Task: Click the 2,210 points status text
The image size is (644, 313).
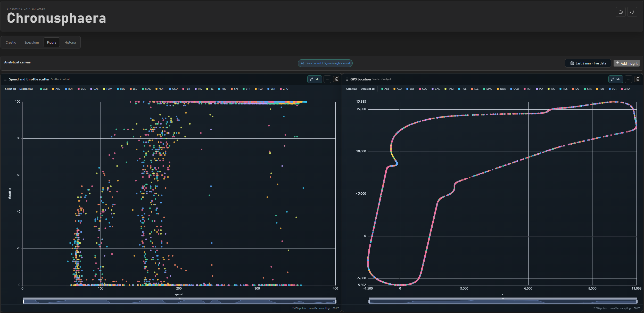Action: [x=600, y=308]
